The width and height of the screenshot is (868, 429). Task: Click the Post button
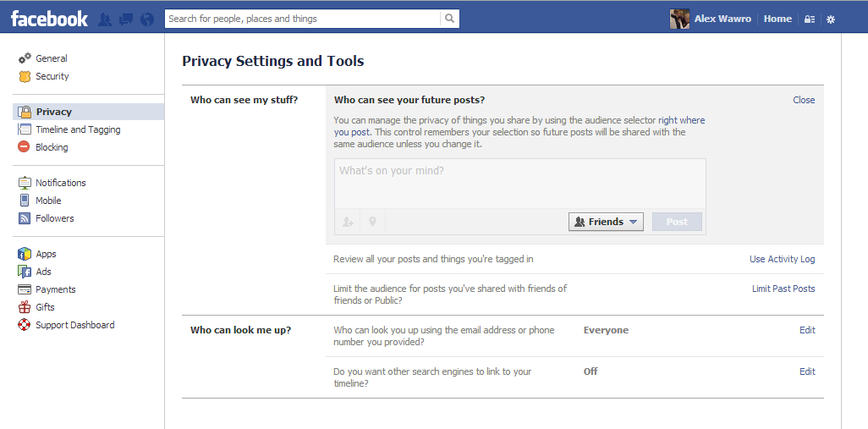point(677,222)
